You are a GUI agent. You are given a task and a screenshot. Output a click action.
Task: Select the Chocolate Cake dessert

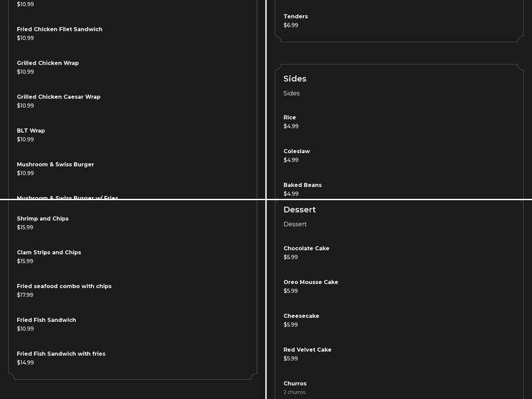(x=307, y=249)
